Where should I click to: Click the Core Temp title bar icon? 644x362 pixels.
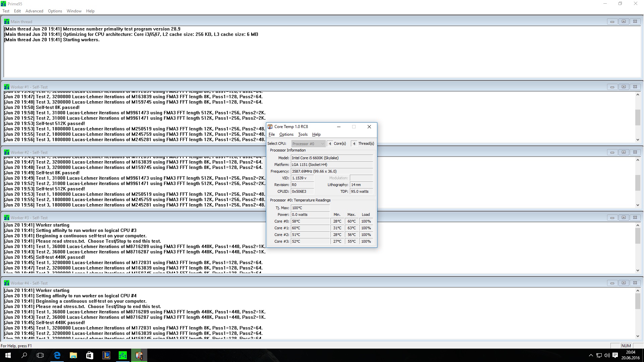tap(270, 127)
